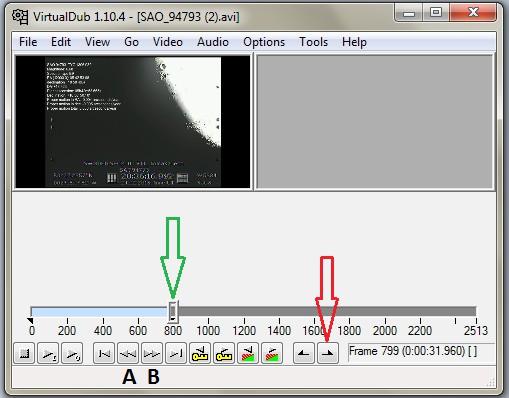Image resolution: width=509 pixels, height=398 pixels.
Task: Open the Edit menu
Action: [x=61, y=42]
